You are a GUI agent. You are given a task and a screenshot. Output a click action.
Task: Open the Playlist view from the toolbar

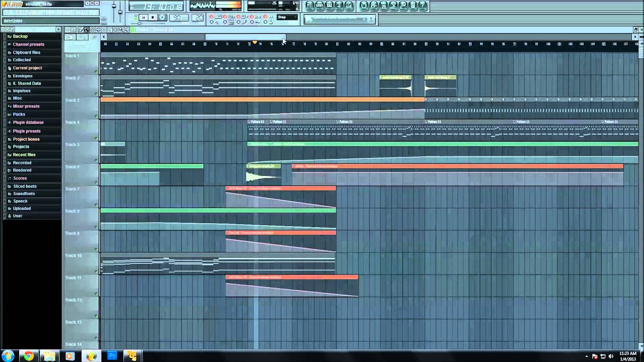(x=310, y=6)
